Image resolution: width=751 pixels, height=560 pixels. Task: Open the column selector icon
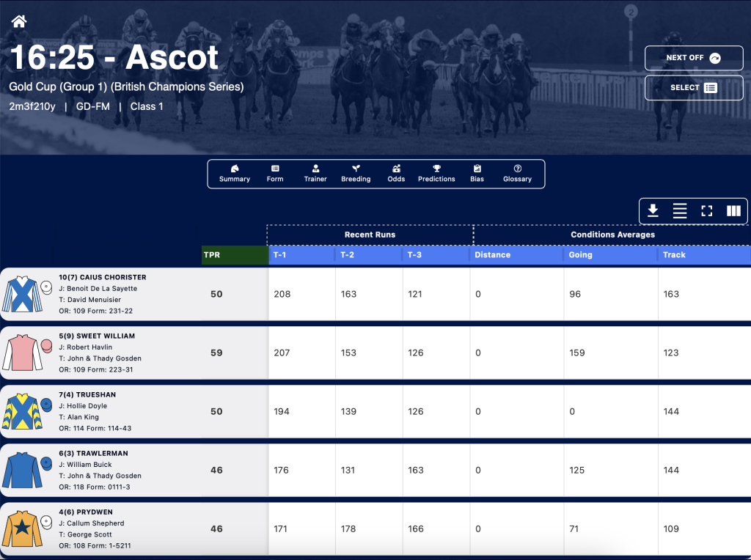(733, 210)
